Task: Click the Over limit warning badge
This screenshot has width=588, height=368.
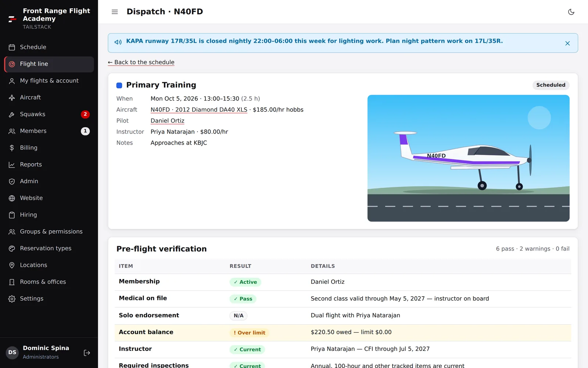Action: point(250,333)
